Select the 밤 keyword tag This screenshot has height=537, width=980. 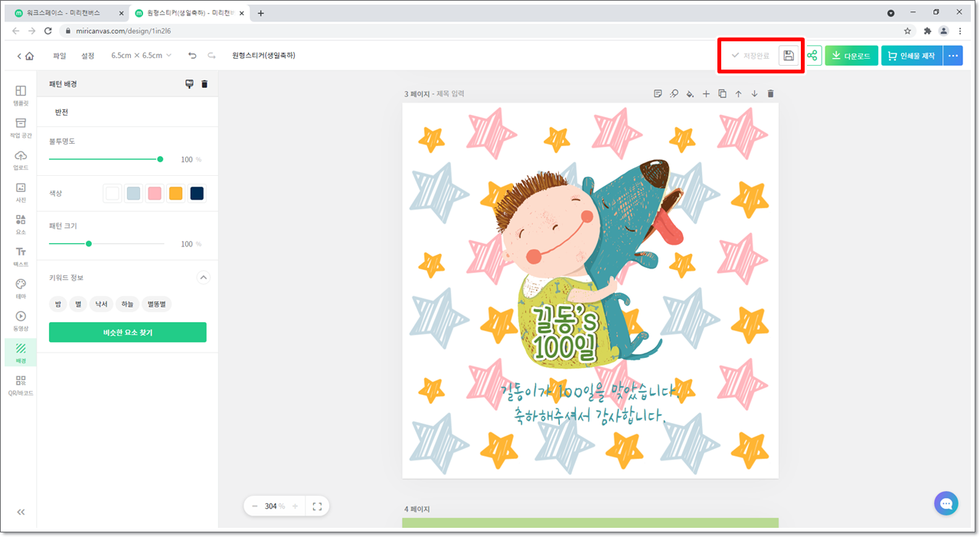tap(57, 304)
